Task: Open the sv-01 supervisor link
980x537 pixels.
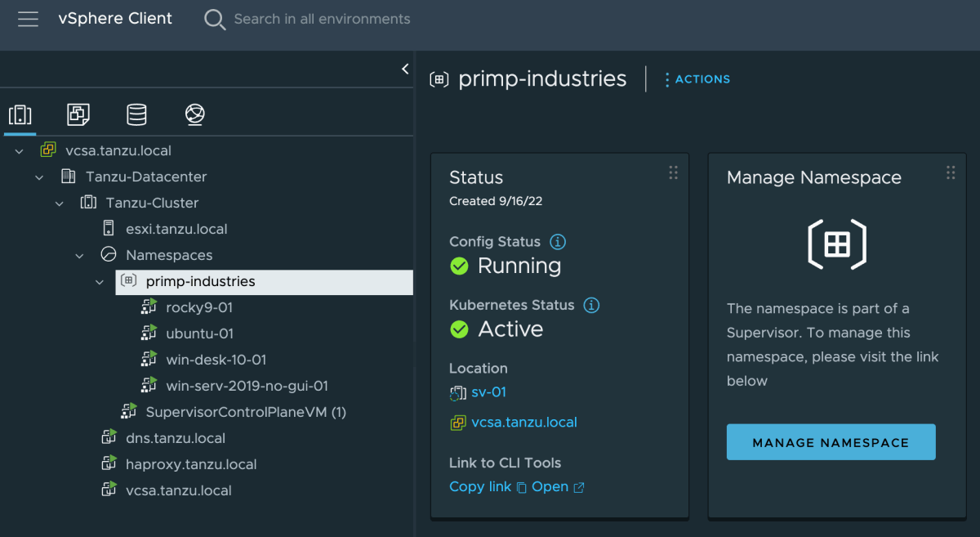Action: click(x=488, y=392)
